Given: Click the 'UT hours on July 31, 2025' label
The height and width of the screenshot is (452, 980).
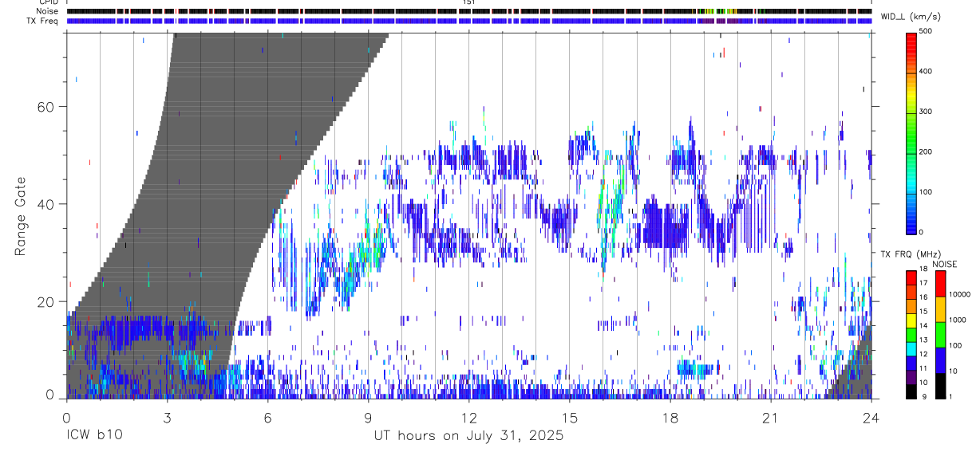Looking at the screenshot, I should 469,436.
